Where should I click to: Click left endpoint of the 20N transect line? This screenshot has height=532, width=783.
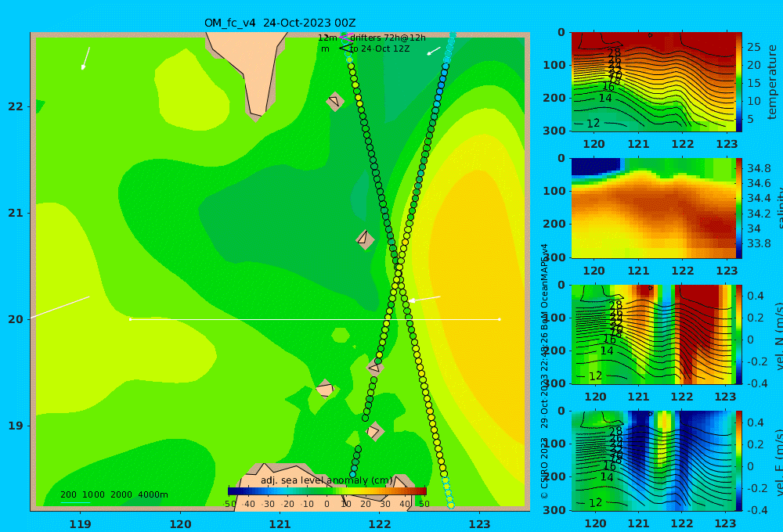pos(130,319)
